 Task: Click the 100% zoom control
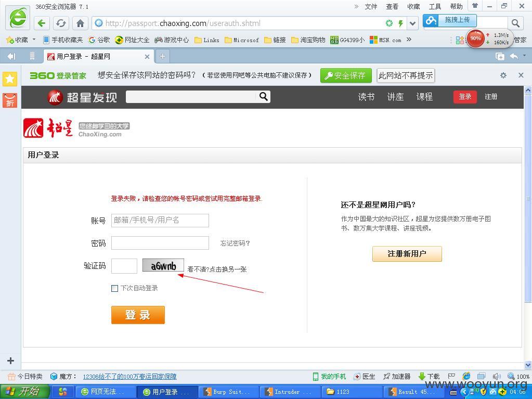pos(519,376)
